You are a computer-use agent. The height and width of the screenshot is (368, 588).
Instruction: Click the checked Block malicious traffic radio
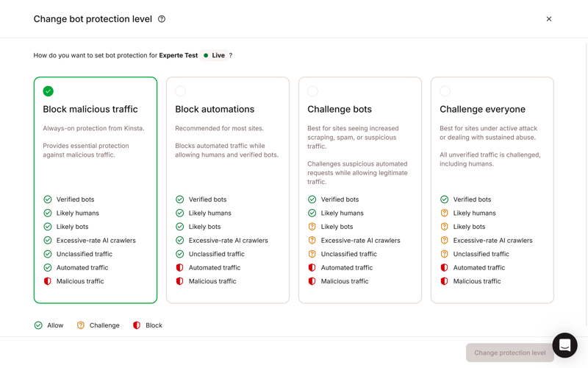[48, 91]
